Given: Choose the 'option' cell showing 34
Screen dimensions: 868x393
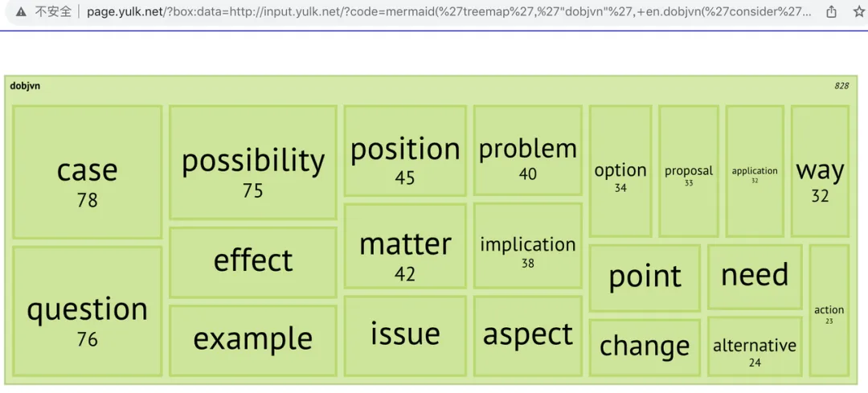Looking at the screenshot, I should tap(620, 172).
